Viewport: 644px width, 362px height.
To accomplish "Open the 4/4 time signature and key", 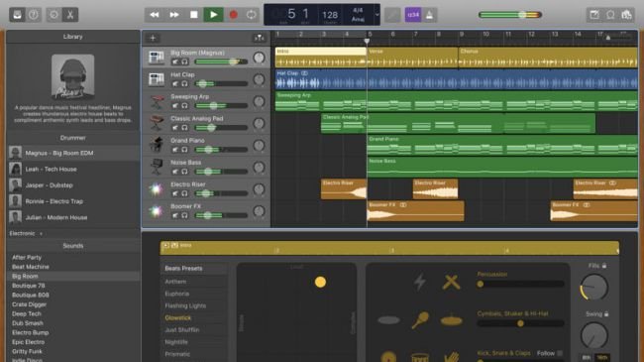I will click(x=358, y=15).
